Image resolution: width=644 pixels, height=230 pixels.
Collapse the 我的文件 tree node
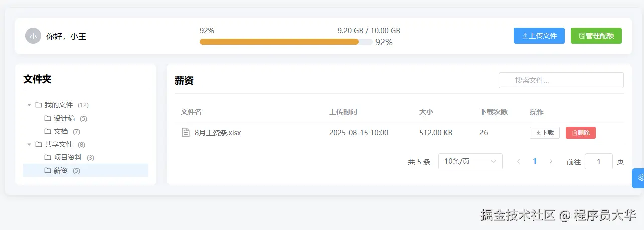29,105
